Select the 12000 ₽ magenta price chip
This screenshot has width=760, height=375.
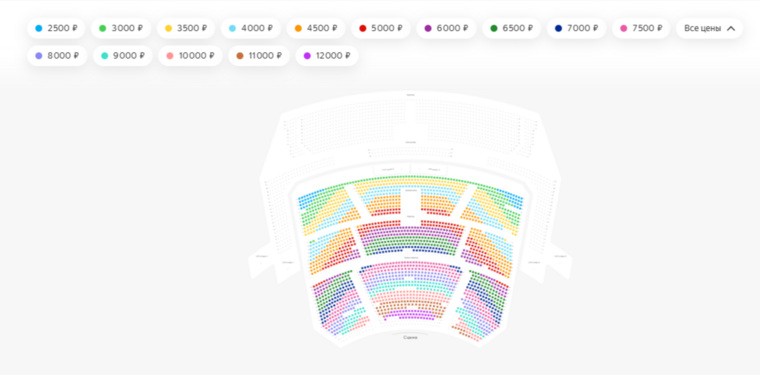tap(327, 56)
